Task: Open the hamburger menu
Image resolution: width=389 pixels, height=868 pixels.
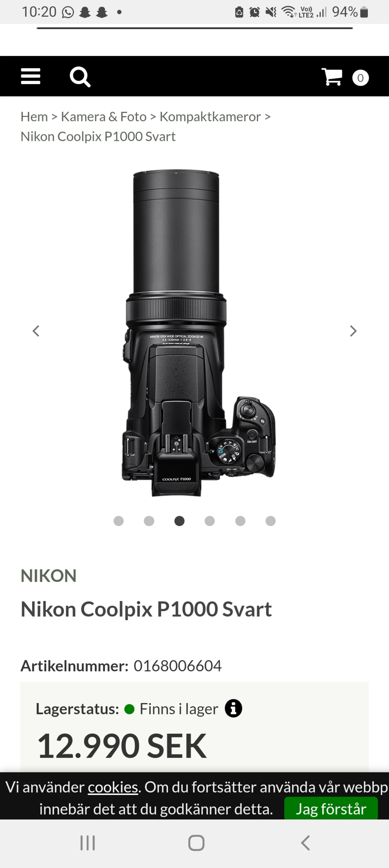Action: [30, 76]
